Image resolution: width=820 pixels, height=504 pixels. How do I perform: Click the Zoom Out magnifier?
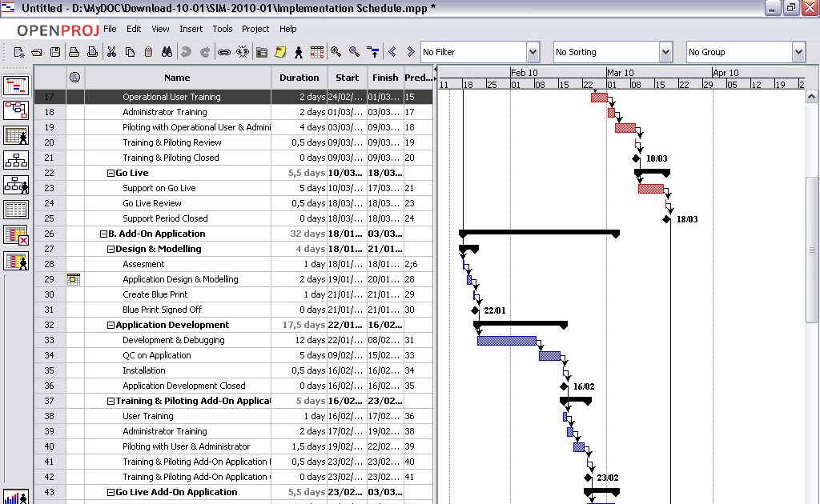tap(355, 52)
